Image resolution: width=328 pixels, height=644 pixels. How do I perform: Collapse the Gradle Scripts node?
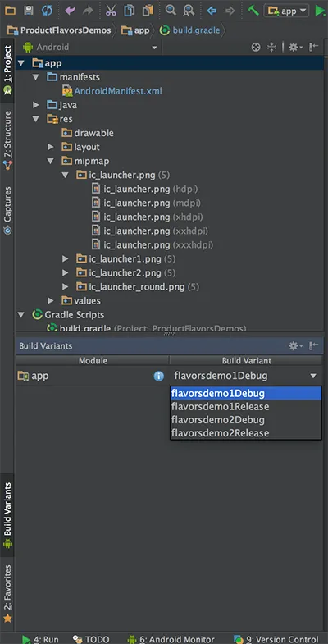point(21,314)
